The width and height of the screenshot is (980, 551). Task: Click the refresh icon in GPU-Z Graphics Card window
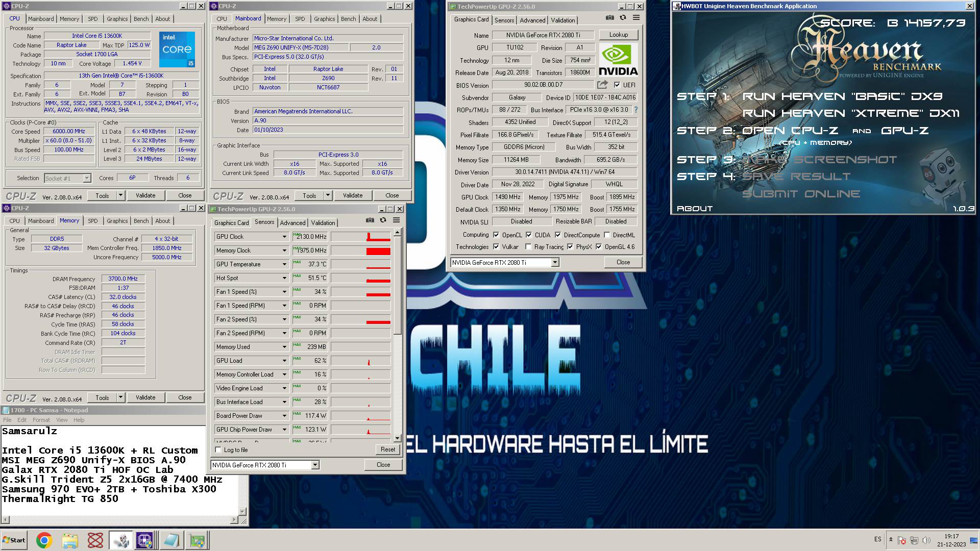[623, 17]
